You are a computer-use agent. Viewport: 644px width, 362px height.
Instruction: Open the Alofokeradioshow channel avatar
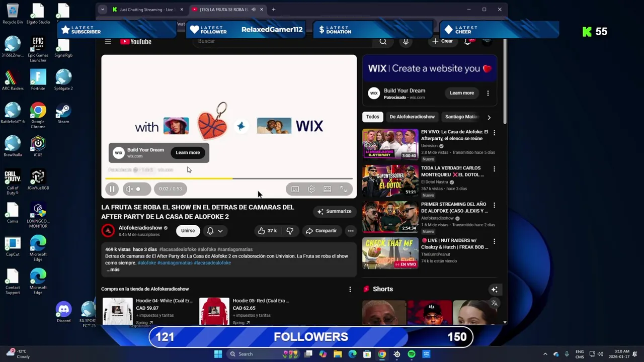(x=108, y=231)
